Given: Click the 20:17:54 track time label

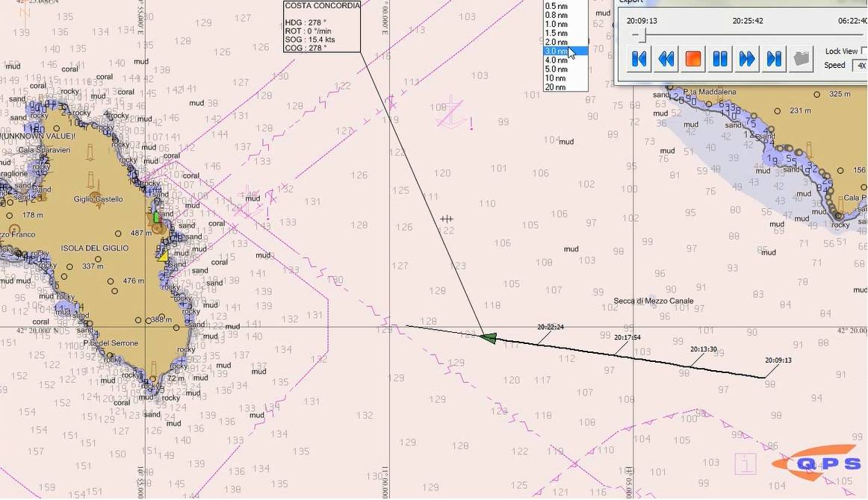Looking at the screenshot, I should 627,337.
